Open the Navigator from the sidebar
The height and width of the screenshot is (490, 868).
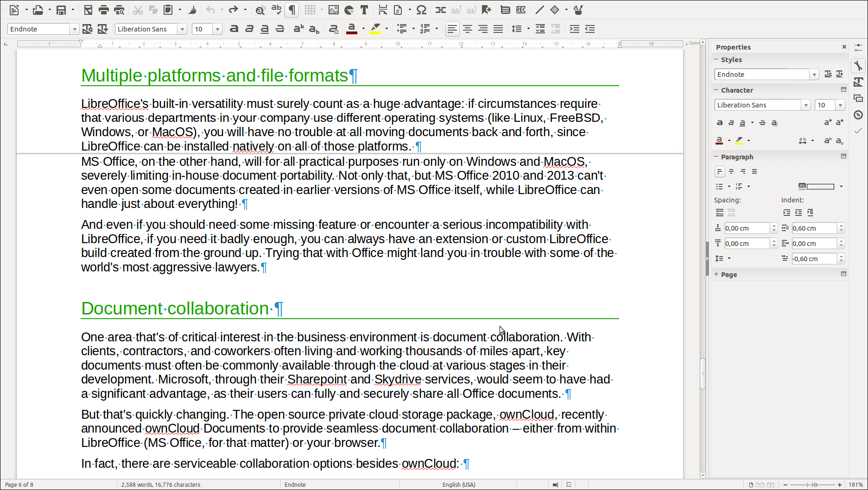tap(858, 115)
